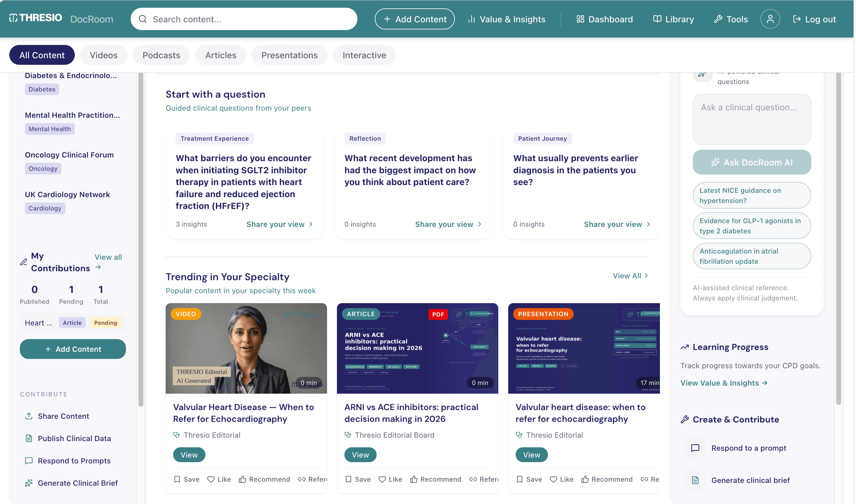Image resolution: width=856 pixels, height=504 pixels.
Task: Select the All Content tab
Action: click(42, 55)
